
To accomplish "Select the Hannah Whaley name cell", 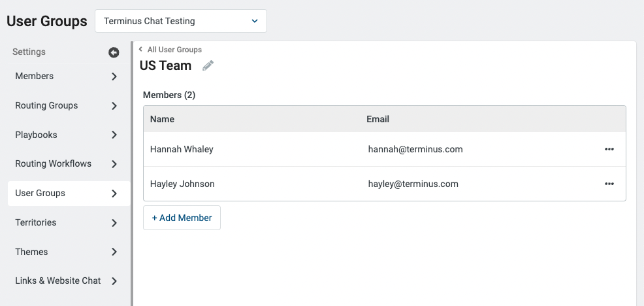I will (182, 149).
